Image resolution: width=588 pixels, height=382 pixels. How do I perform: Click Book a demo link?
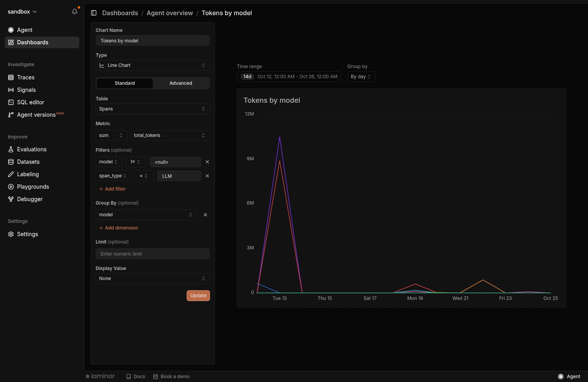171,377
